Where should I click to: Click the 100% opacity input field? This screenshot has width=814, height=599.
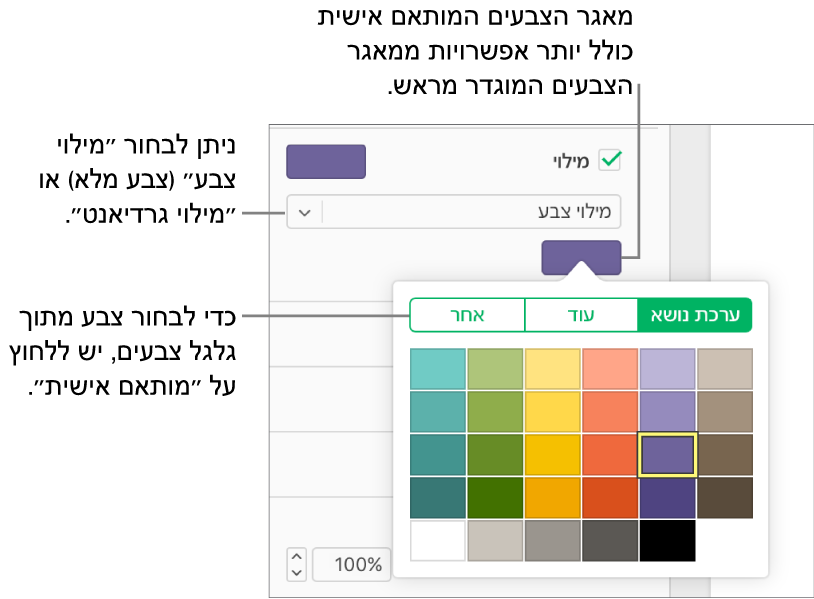[351, 565]
